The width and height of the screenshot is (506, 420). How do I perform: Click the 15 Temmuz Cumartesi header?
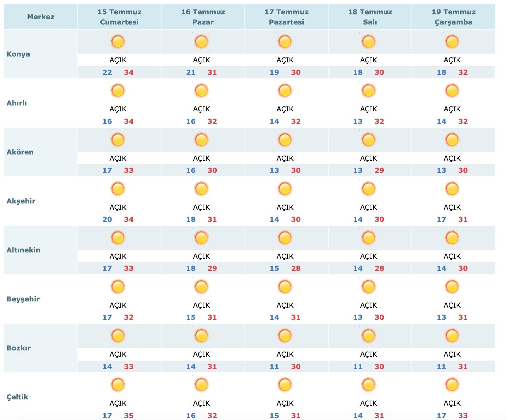(119, 17)
